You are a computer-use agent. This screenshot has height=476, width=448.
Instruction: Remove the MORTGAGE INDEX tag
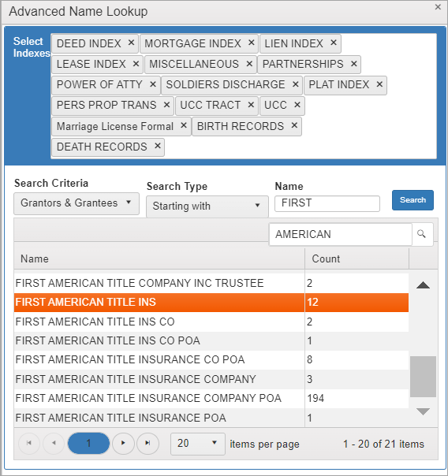[251, 43]
